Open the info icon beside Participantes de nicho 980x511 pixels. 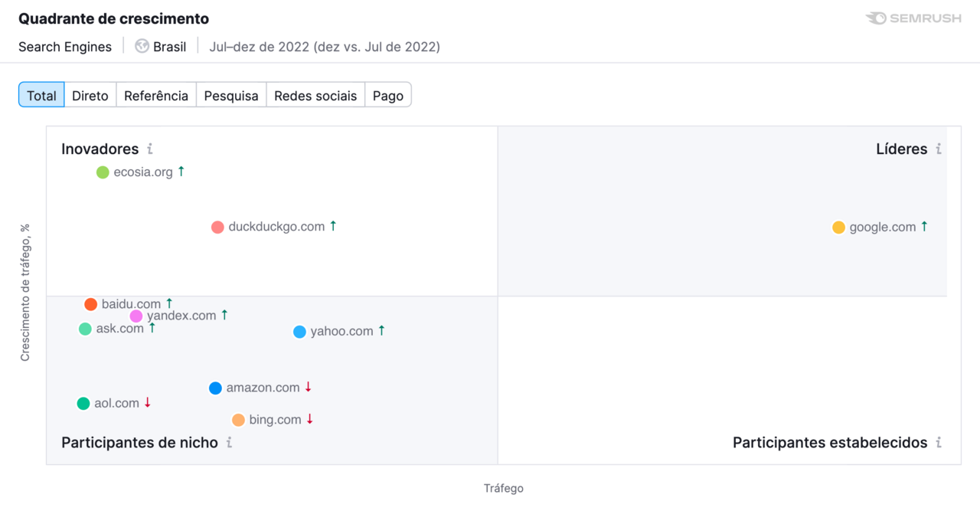pos(227,442)
